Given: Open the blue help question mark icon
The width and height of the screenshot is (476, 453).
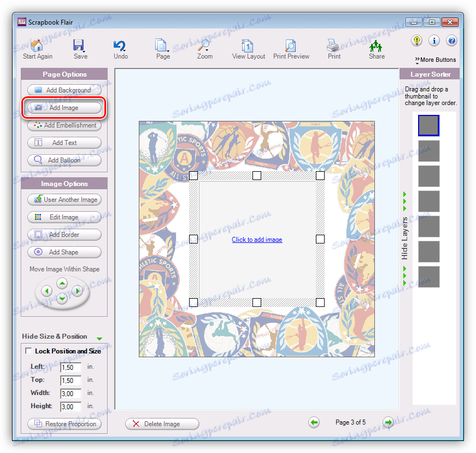Looking at the screenshot, I should click(452, 40).
